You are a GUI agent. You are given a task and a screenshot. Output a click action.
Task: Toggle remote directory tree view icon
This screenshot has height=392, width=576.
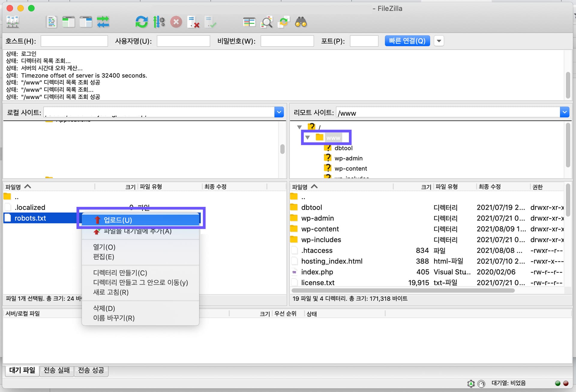86,22
